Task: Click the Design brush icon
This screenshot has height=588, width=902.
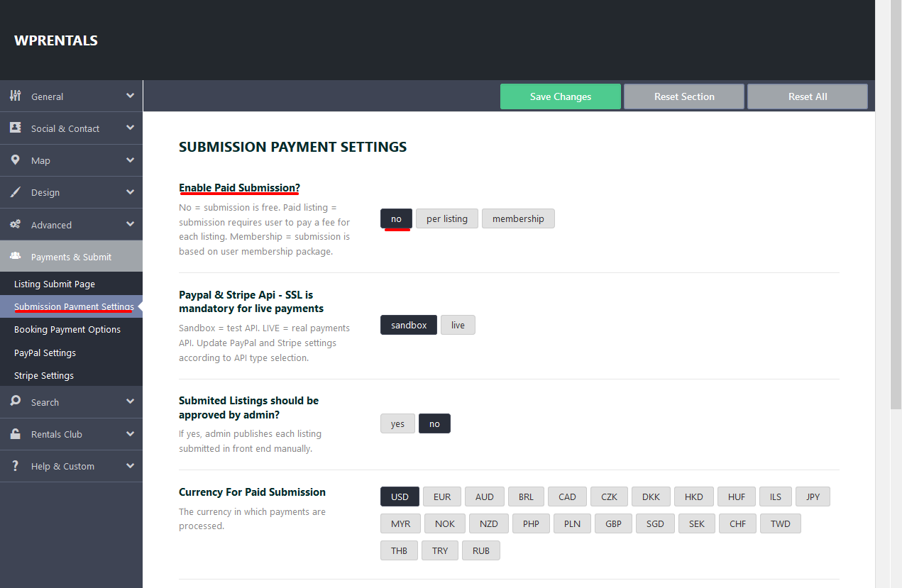Action: pyautogui.click(x=15, y=192)
